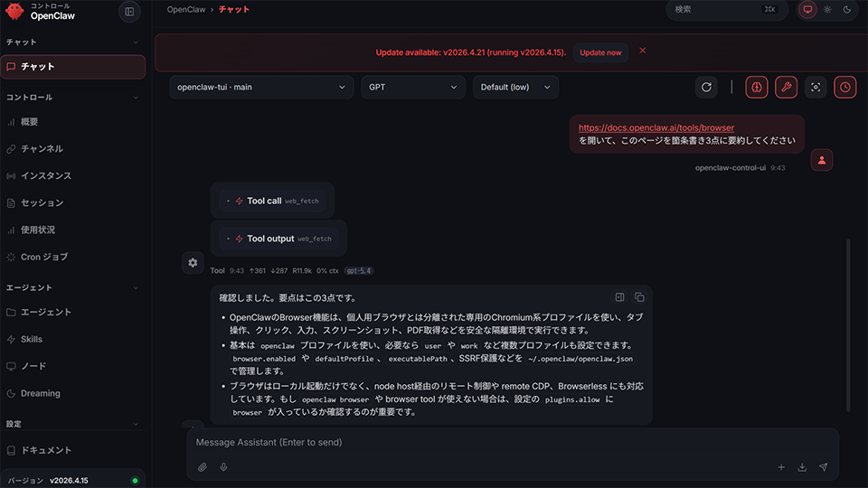Click the gpt-5.4 model tag
Screen dimensions: 868x488
click(359, 271)
